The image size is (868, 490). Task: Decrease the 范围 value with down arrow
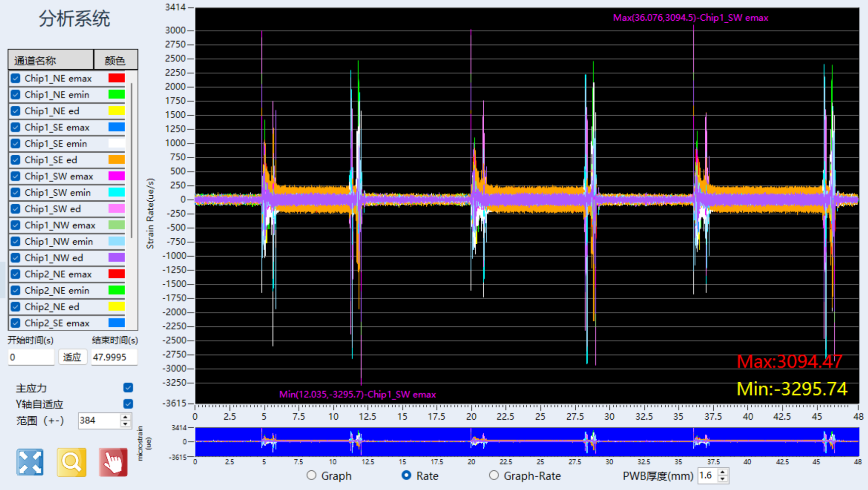[x=126, y=424]
